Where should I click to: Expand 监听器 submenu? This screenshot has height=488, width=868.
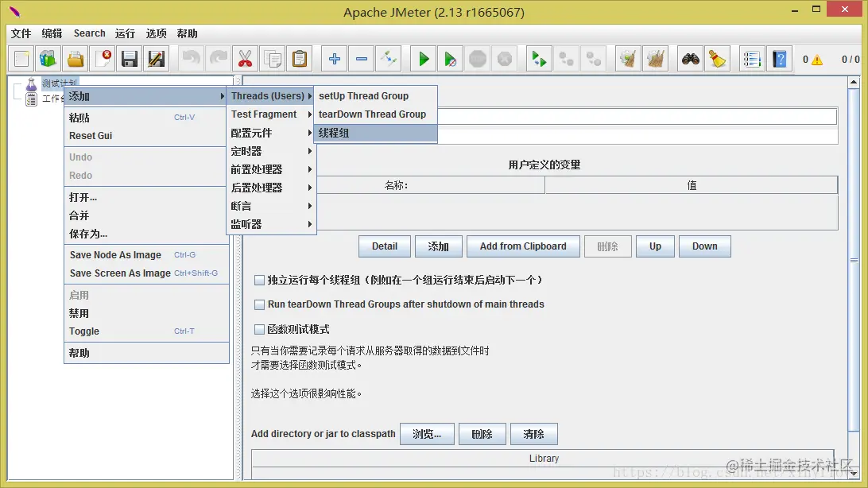tap(271, 224)
